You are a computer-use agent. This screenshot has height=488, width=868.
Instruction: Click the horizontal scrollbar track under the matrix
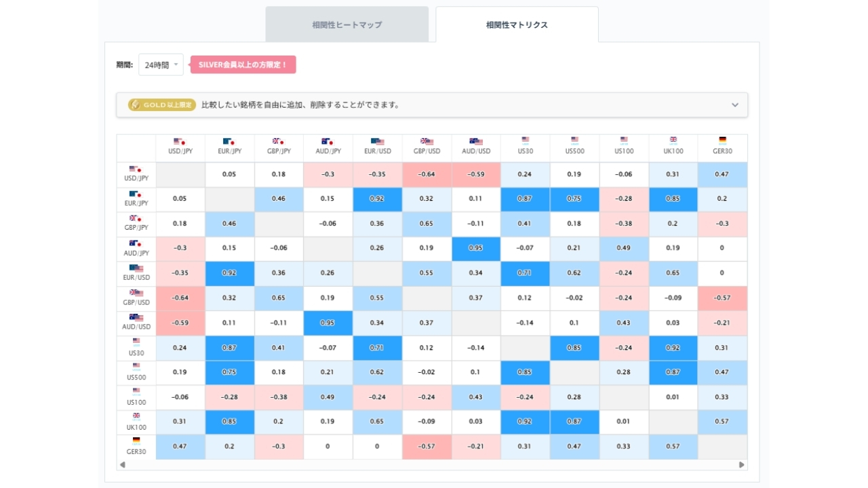point(432,465)
